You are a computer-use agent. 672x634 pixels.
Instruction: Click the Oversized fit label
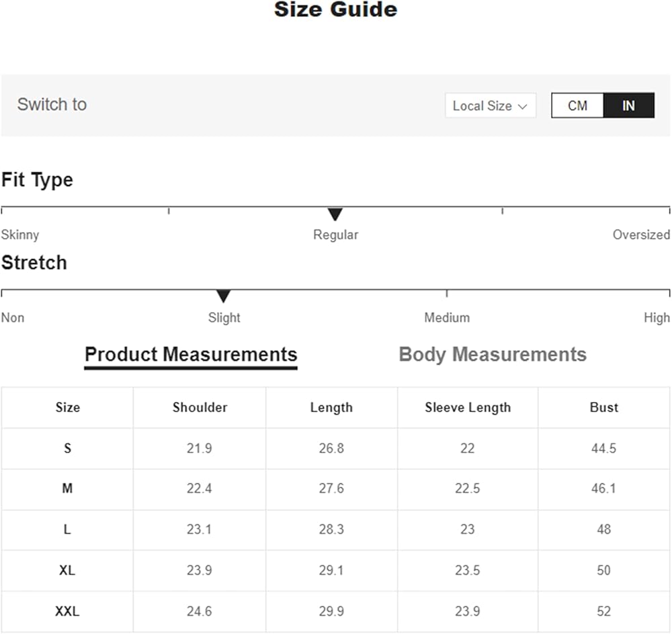641,235
